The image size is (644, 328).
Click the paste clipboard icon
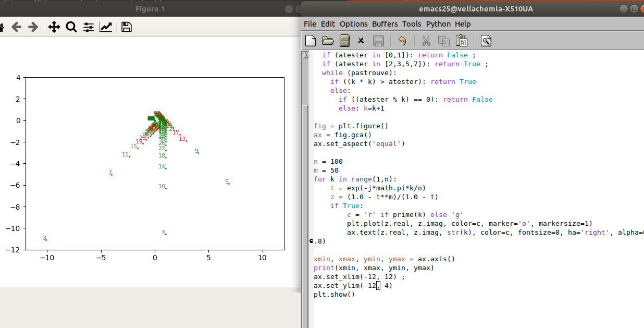tap(461, 41)
